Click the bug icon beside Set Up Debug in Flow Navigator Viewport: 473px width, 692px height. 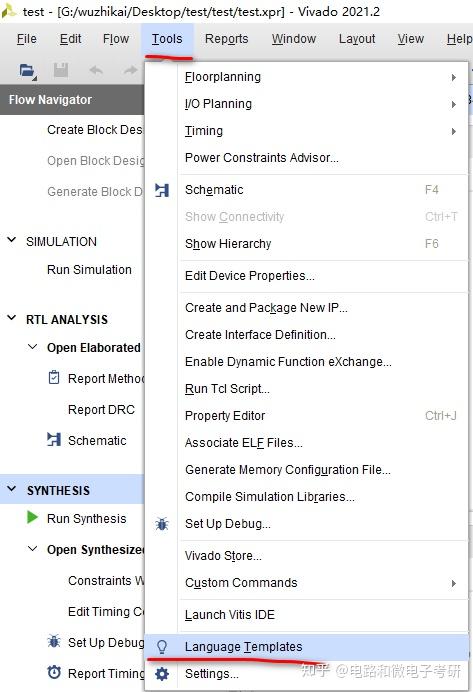[x=54, y=641]
